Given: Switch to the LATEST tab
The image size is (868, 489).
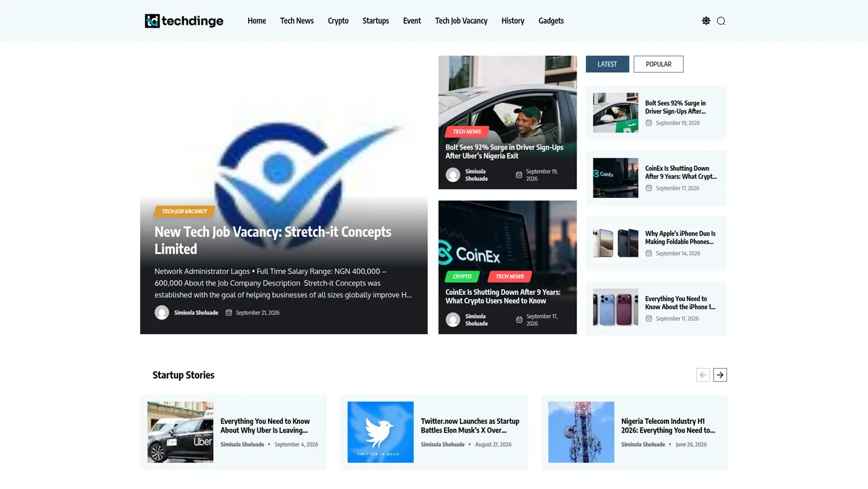Looking at the screenshot, I should (608, 64).
